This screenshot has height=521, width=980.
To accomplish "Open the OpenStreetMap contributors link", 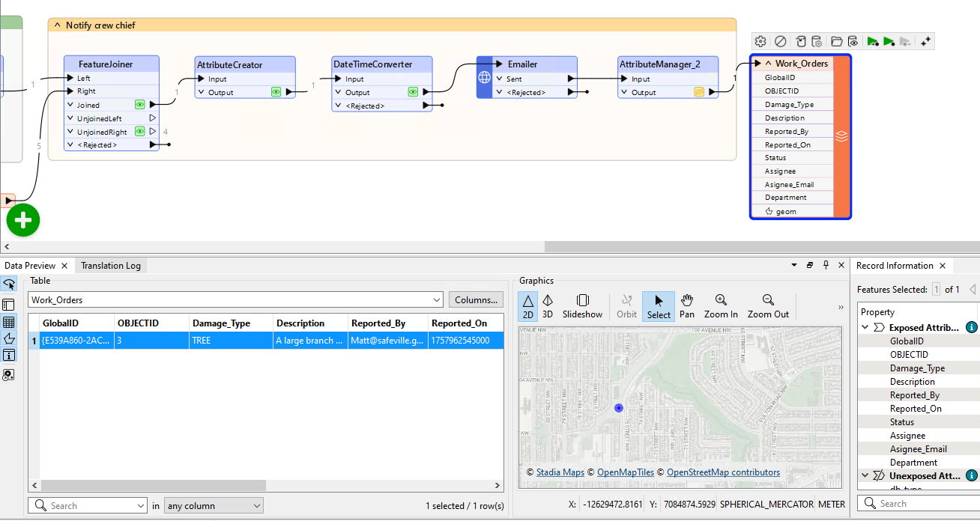I will 722,472.
